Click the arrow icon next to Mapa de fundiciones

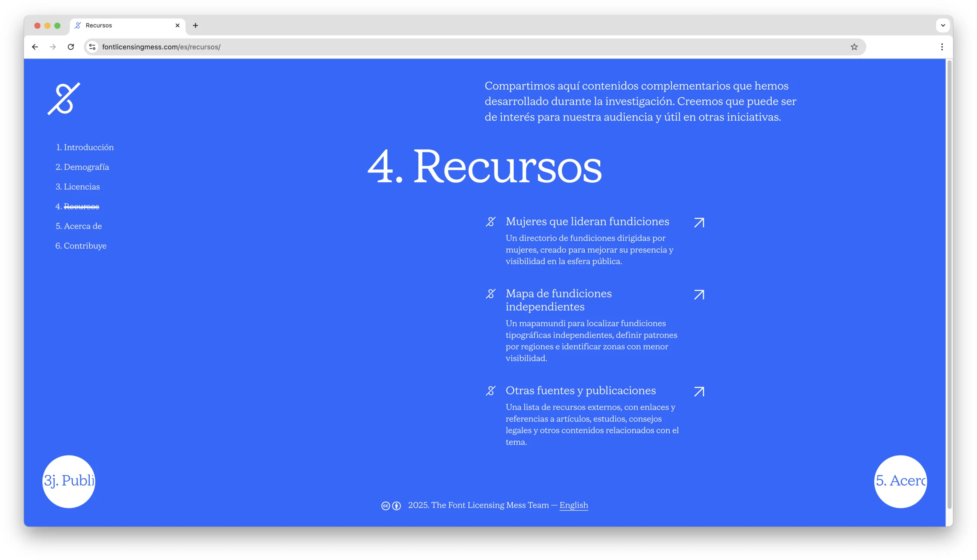coord(699,294)
